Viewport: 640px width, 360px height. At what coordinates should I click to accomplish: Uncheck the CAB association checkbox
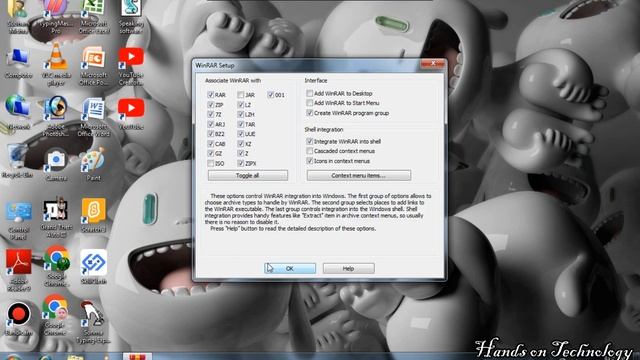pyautogui.click(x=211, y=144)
